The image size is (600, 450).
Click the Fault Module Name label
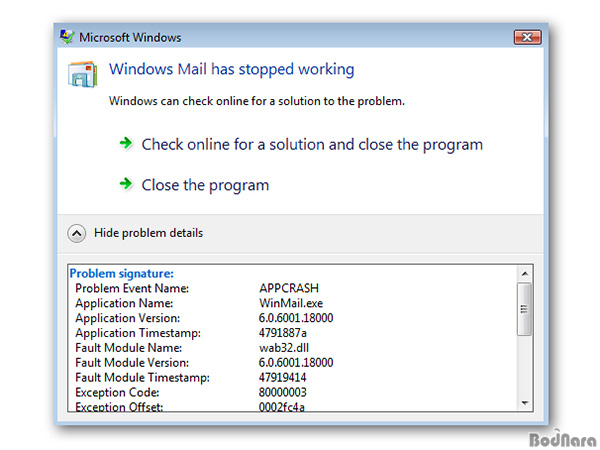129,348
